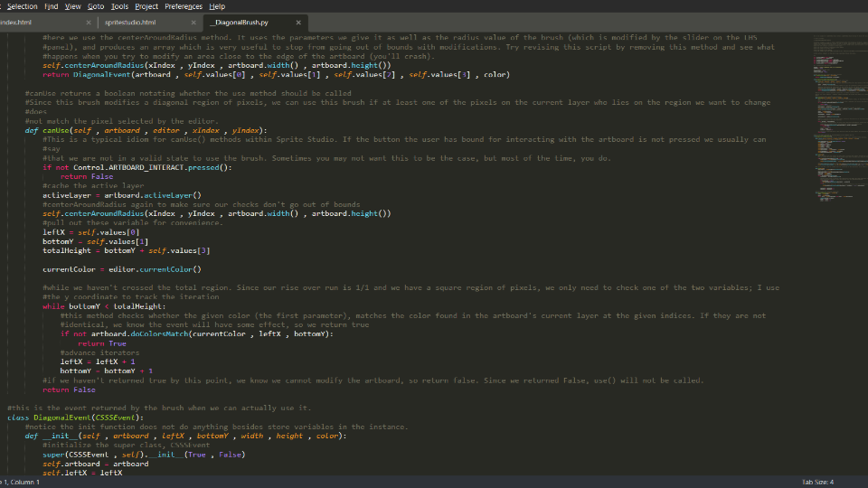Open the Selection menu
868x488 pixels.
coord(23,6)
